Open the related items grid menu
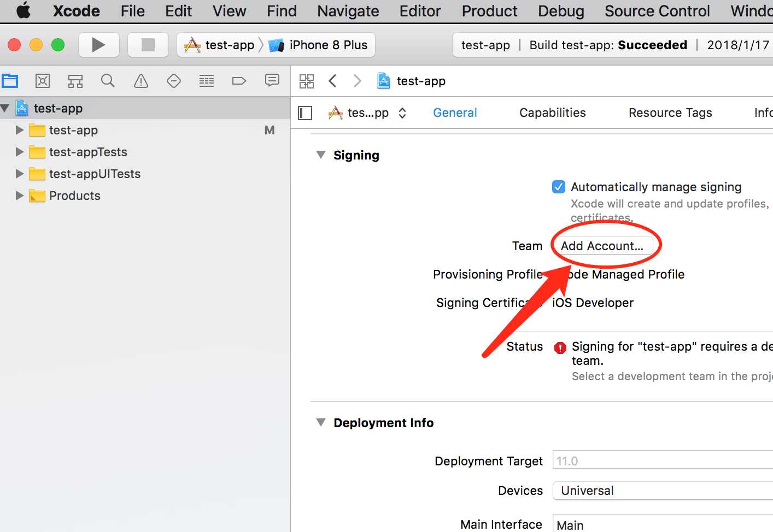The width and height of the screenshot is (773, 532). 307,81
